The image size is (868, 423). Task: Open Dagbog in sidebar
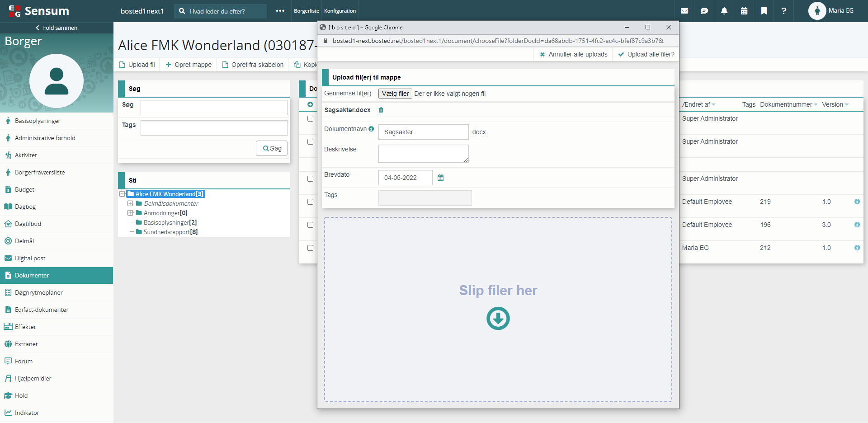point(57,207)
